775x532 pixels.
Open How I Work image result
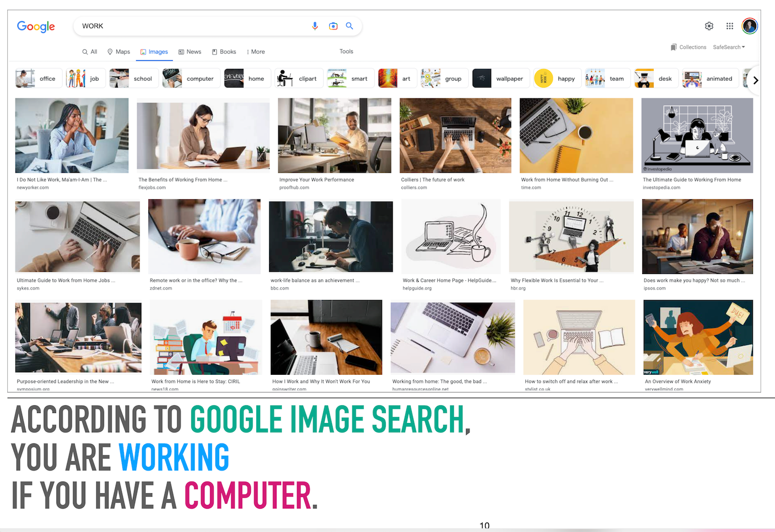326,338
